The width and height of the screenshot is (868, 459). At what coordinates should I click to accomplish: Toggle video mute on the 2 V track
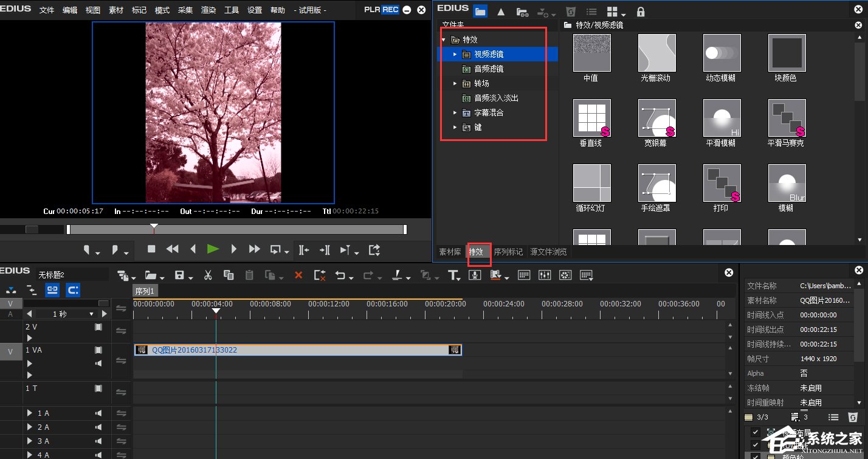point(98,327)
